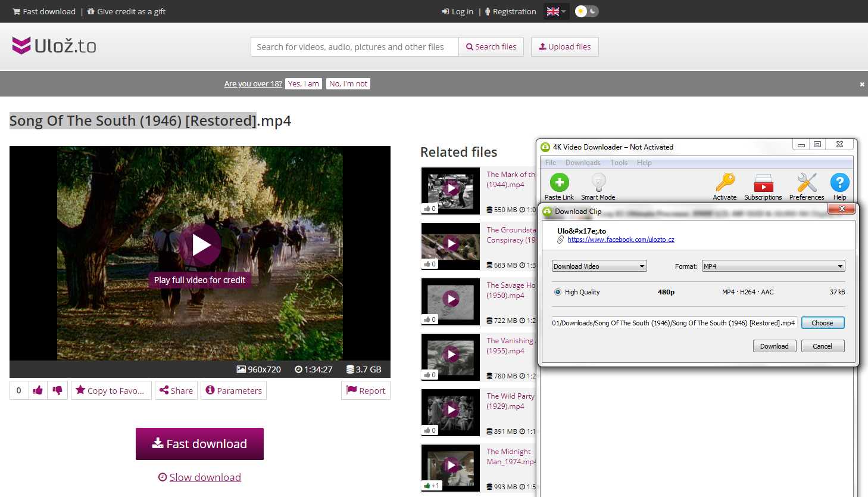The height and width of the screenshot is (497, 868).
Task: Open the Parameters button
Action: coord(234,390)
